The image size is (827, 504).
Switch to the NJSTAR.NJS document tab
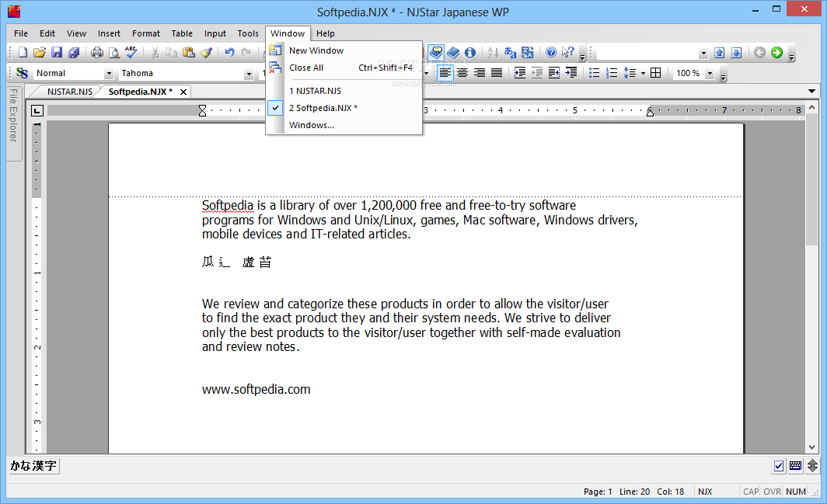pos(70,92)
